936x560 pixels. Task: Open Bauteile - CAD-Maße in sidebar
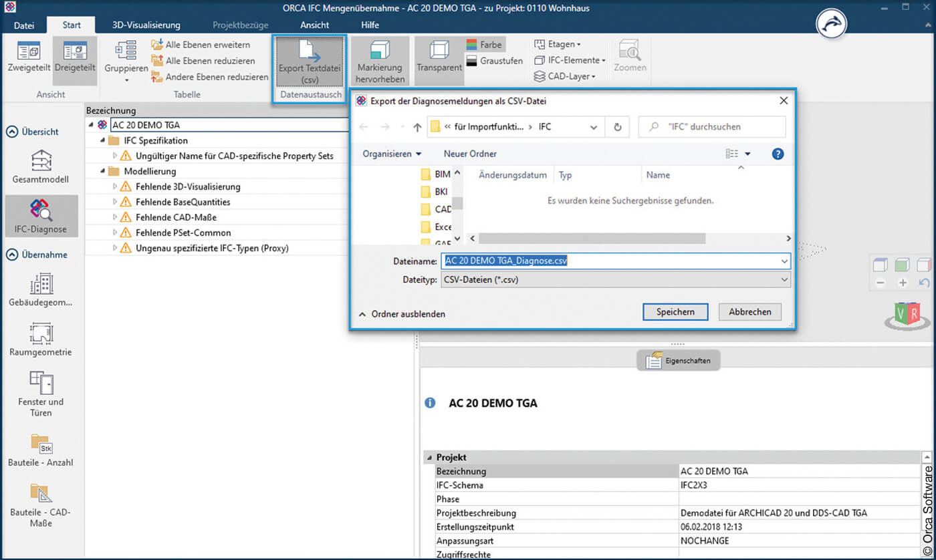(x=41, y=505)
